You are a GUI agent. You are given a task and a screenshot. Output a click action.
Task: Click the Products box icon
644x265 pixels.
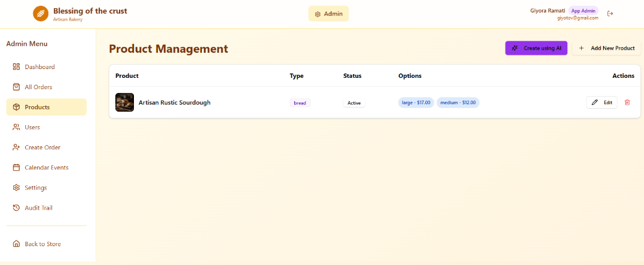point(16,107)
